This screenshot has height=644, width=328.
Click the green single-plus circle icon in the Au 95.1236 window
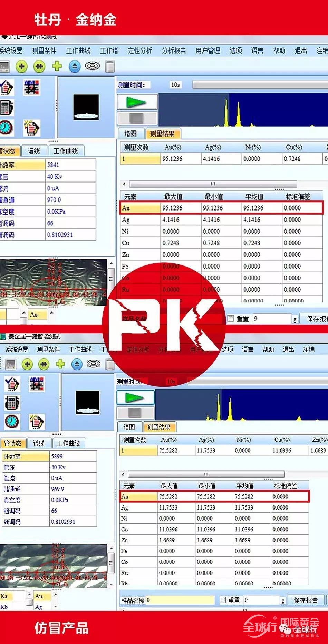(21, 66)
